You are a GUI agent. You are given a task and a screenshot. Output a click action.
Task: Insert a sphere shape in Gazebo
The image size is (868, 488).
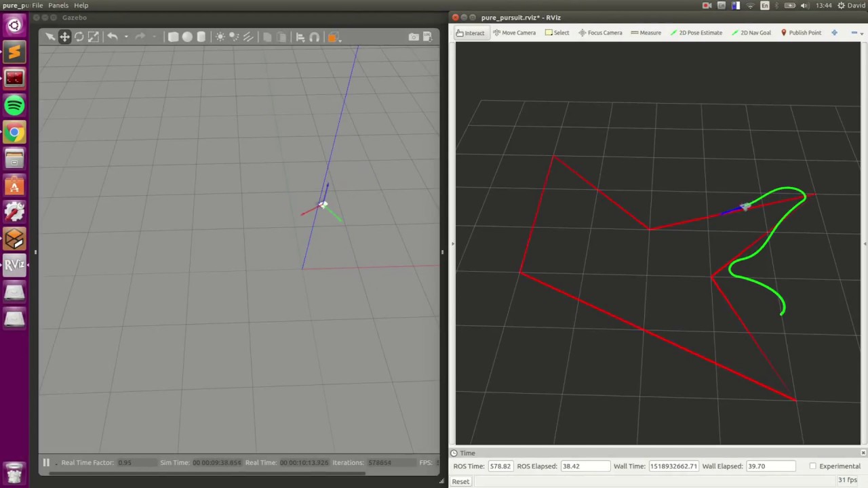187,37
